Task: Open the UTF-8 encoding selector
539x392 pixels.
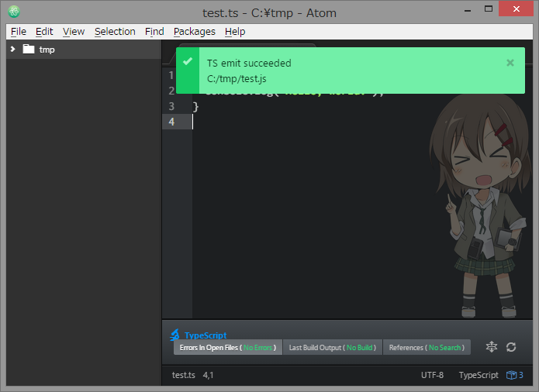Action: (x=432, y=375)
